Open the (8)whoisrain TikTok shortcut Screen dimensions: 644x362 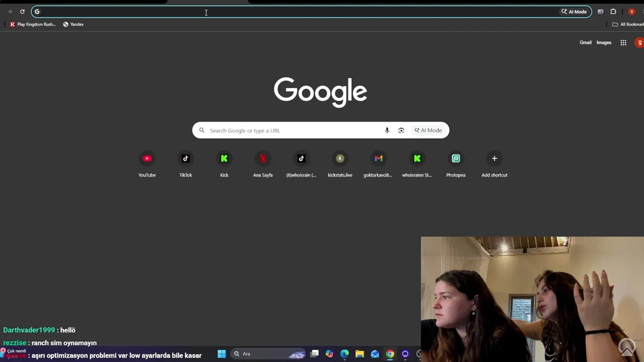301,165
